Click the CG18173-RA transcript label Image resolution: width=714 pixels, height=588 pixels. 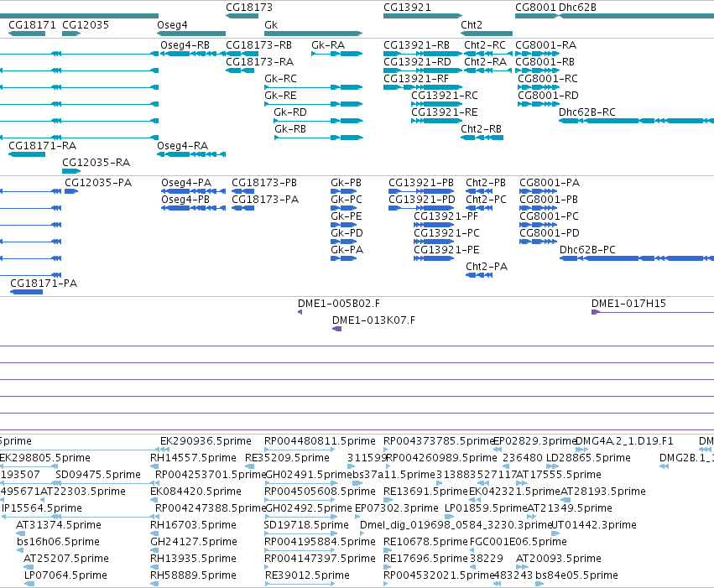tap(259, 62)
